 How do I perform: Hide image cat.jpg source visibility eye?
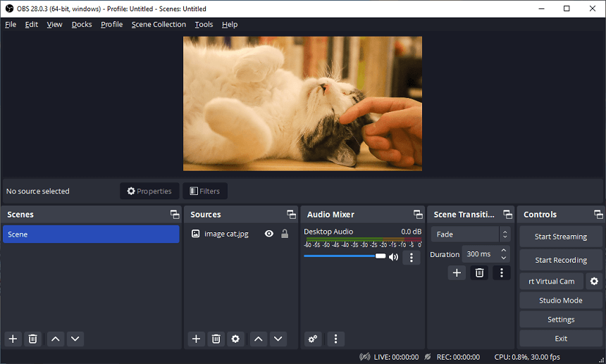click(268, 234)
